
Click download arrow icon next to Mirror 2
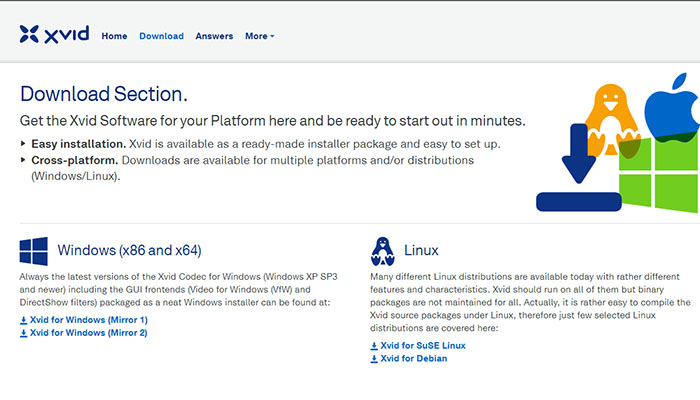pyautogui.click(x=24, y=333)
